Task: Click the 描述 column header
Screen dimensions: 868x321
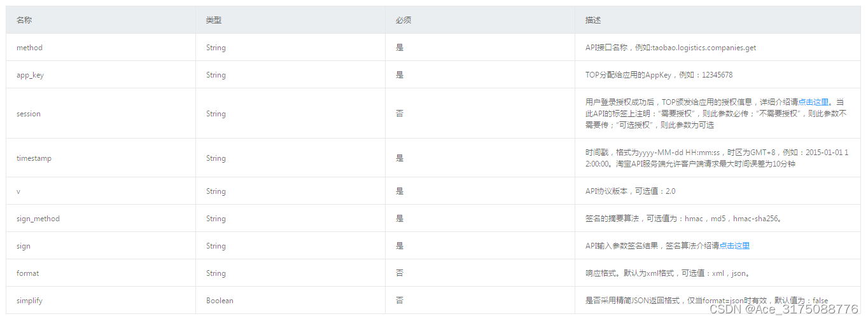Action: click(x=592, y=20)
